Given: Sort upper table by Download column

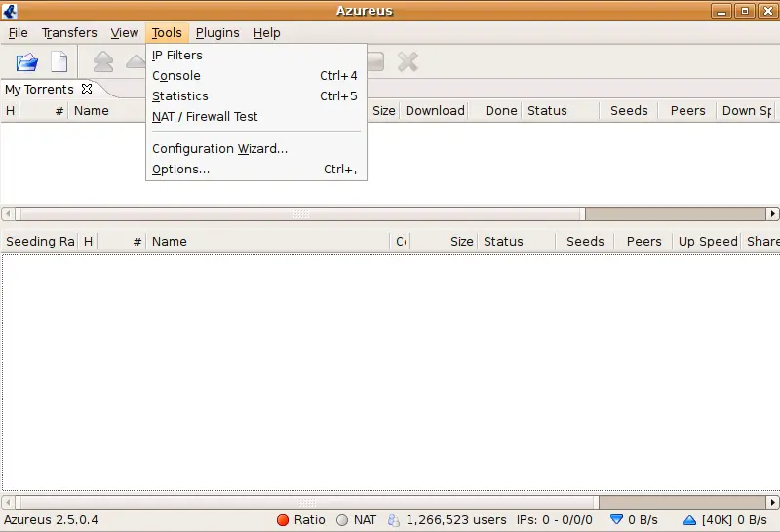Looking at the screenshot, I should (x=435, y=110).
